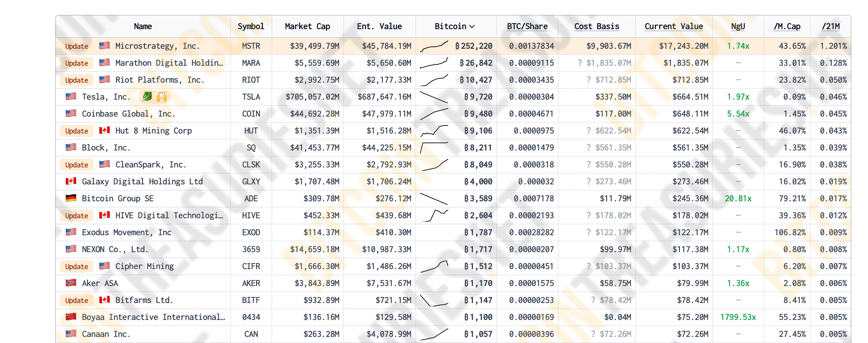The height and width of the screenshot is (343, 868).
Task: Click the US flag beside CleanSpark, Inc.
Action: coord(104,164)
